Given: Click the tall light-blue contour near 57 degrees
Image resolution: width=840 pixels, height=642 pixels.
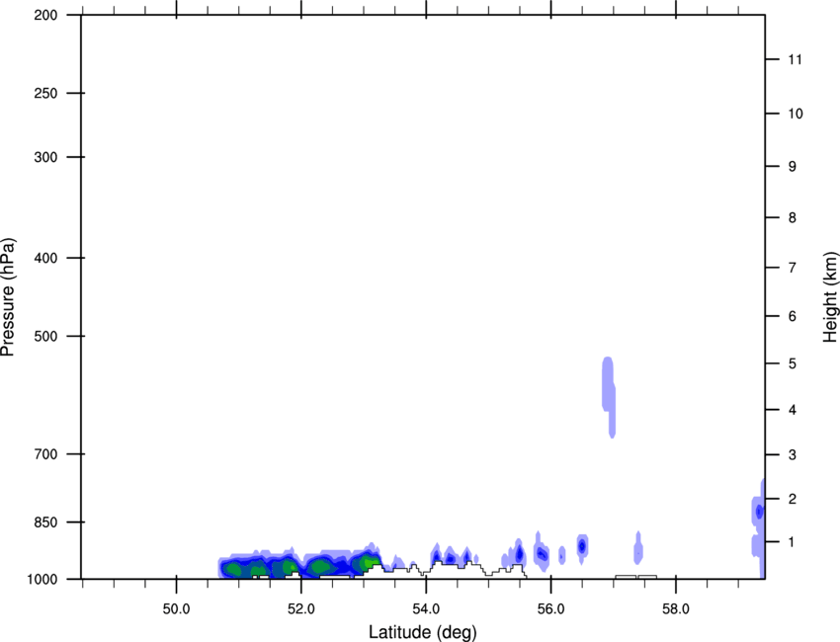Looking at the screenshot, I should [x=609, y=396].
